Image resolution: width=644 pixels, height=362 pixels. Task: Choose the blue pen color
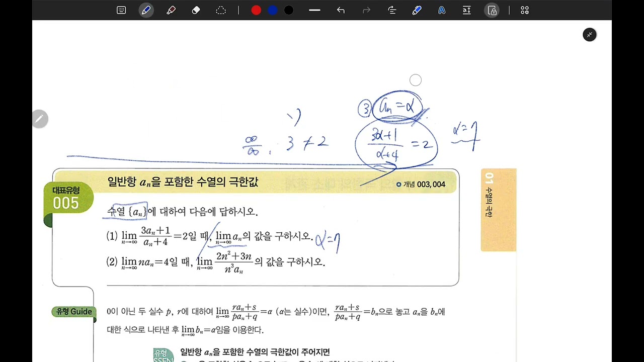click(272, 10)
